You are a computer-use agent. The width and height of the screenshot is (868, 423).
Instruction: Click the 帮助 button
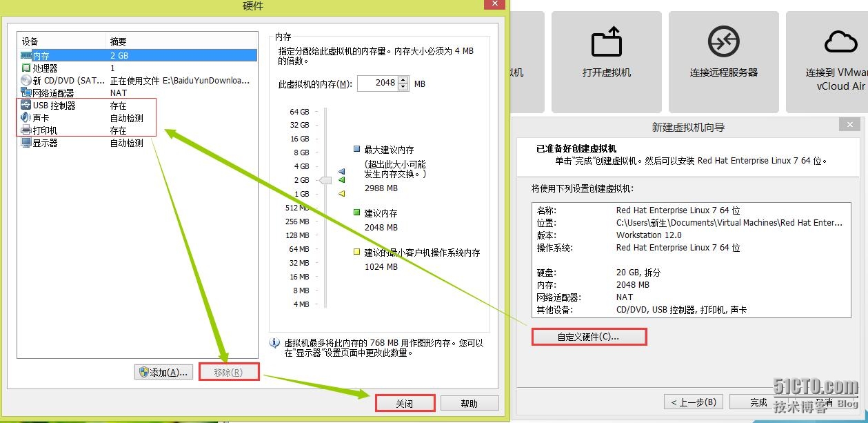pos(469,403)
